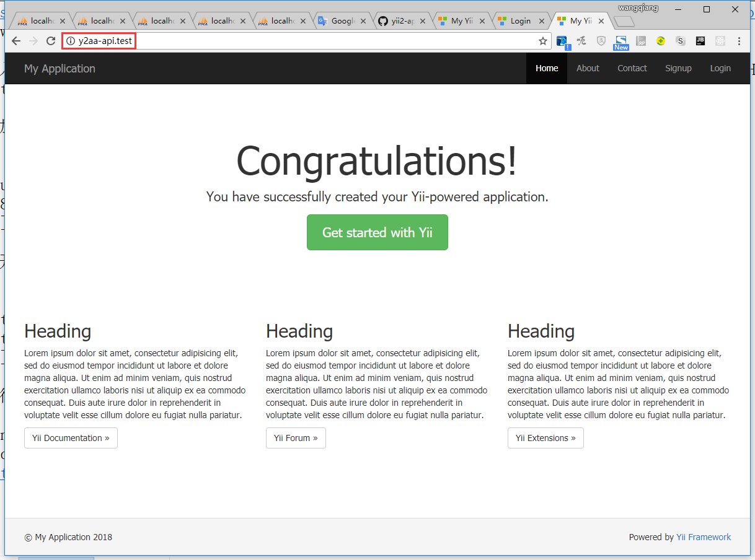Close the Google Translate tab

363,21
